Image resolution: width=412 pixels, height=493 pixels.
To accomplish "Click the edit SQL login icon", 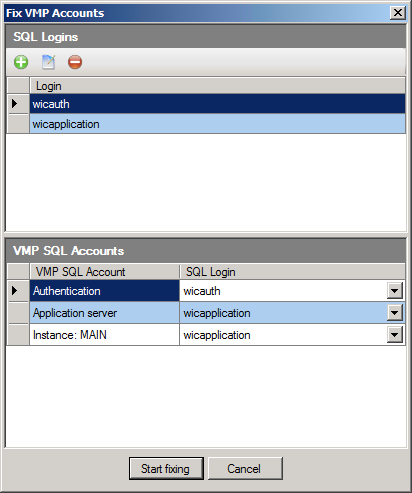I will (48, 62).
